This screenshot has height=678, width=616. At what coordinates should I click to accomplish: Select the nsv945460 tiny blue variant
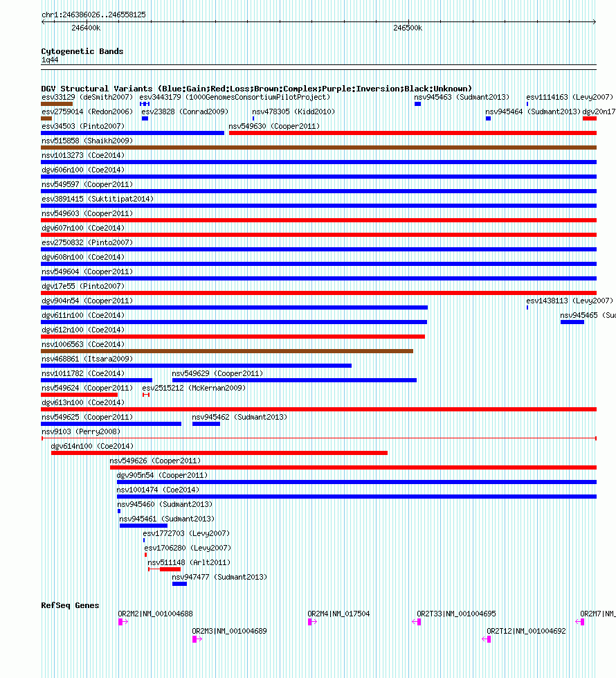[x=119, y=511]
